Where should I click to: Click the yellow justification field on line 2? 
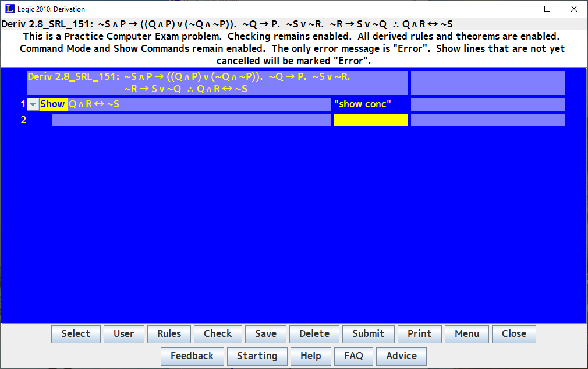coord(371,120)
